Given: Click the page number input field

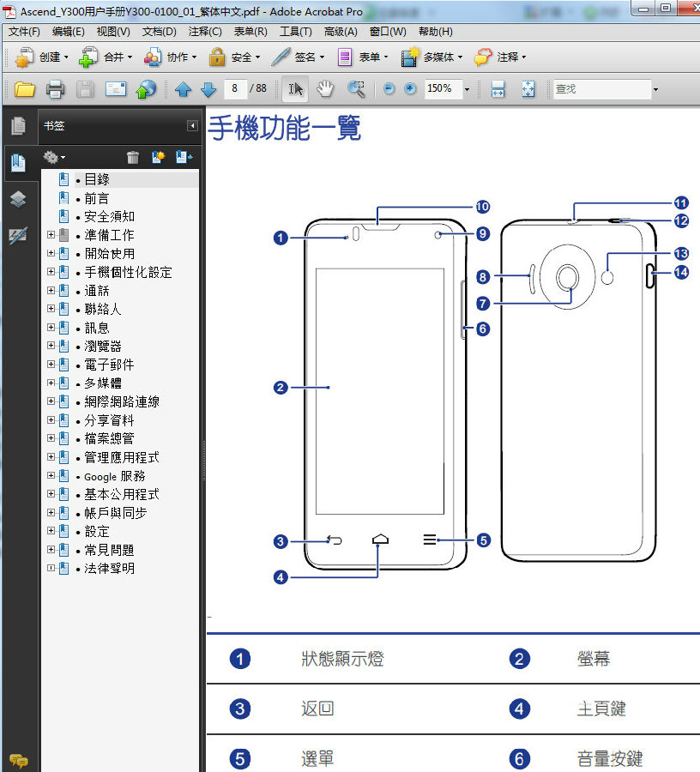Looking at the screenshot, I should pos(234,89).
